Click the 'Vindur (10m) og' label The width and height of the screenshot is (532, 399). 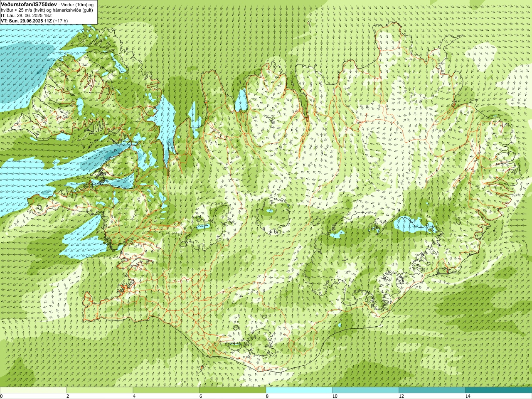pyautogui.click(x=77, y=5)
